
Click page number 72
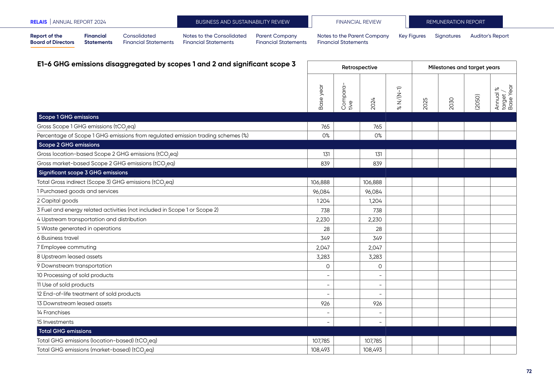tap(529, 371)
